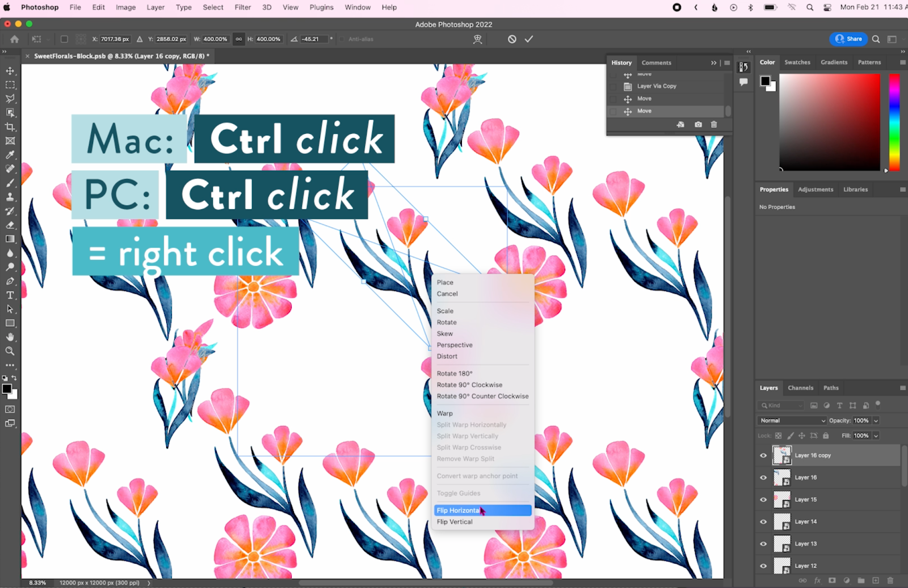This screenshot has width=908, height=588.
Task: Open the blend mode Normal dropdown
Action: click(791, 420)
